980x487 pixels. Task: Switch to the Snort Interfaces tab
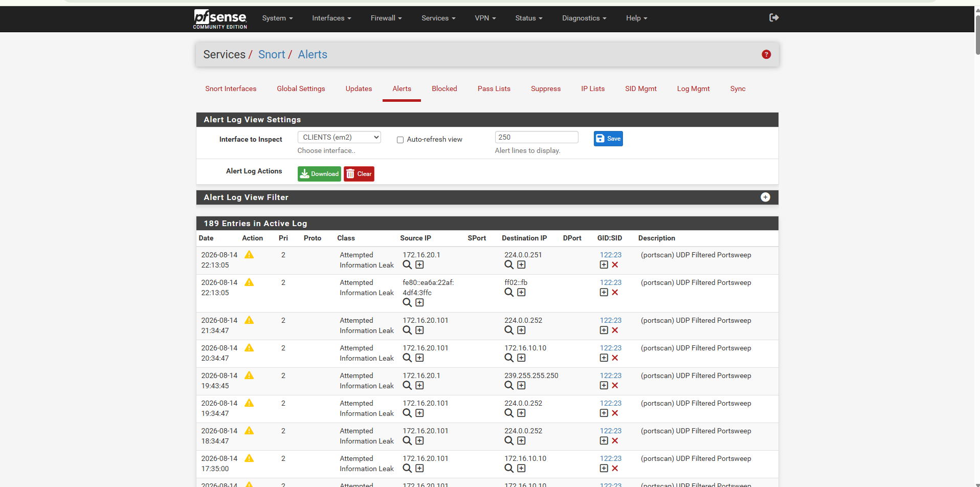coord(231,88)
